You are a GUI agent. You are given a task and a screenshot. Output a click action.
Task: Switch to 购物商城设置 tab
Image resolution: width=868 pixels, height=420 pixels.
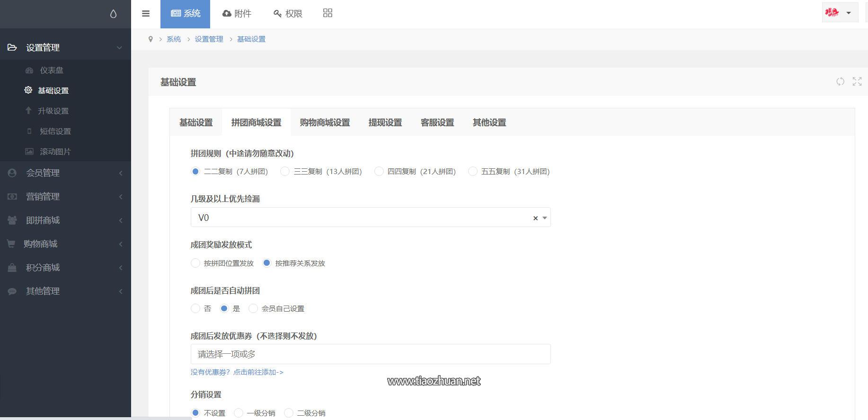[325, 122]
